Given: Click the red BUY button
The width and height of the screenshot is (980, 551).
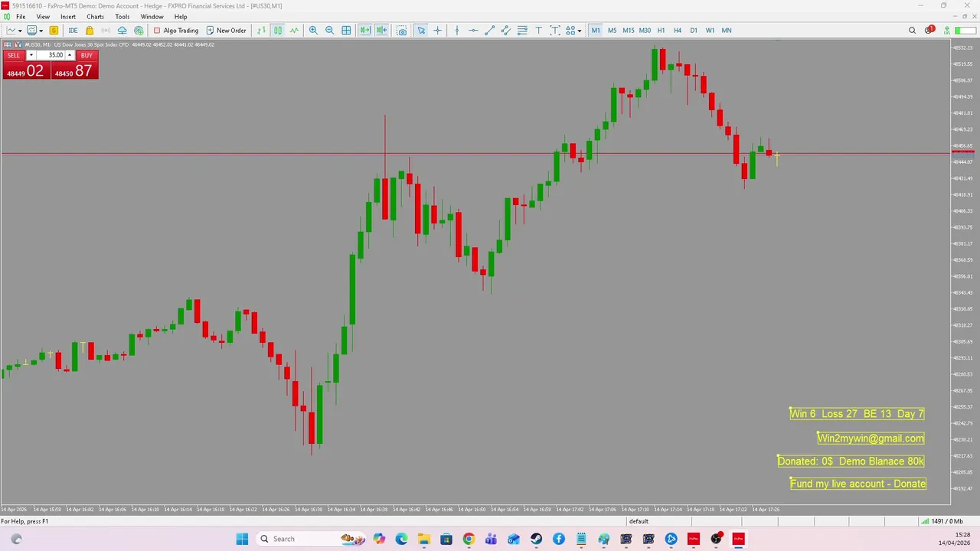Looking at the screenshot, I should [x=87, y=55].
